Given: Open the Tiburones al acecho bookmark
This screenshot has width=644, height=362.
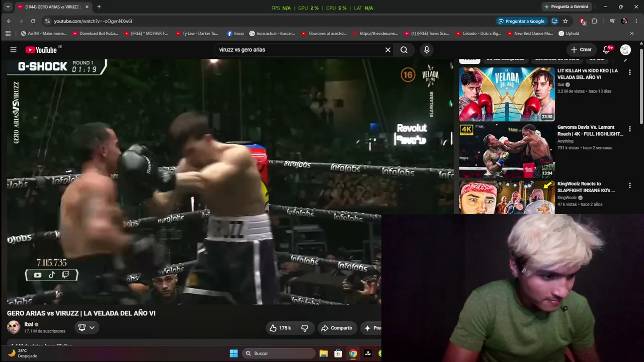Looking at the screenshot, I should [324, 34].
